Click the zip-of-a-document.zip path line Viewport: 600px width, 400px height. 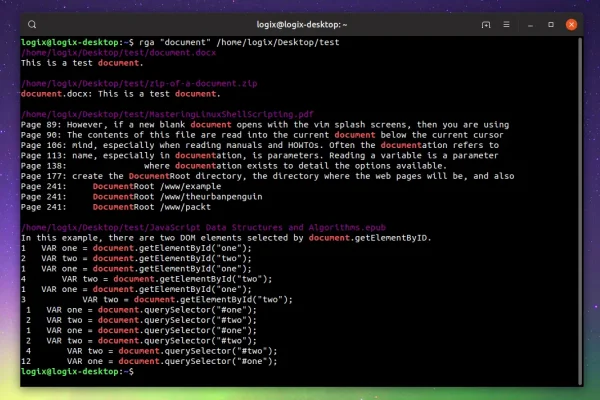[139, 83]
